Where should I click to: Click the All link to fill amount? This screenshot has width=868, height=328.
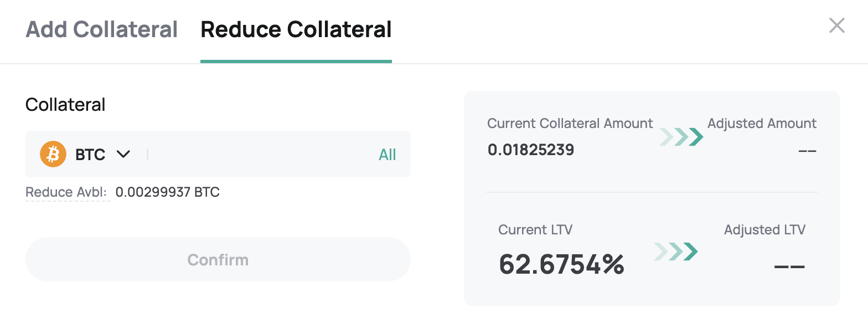(x=387, y=155)
